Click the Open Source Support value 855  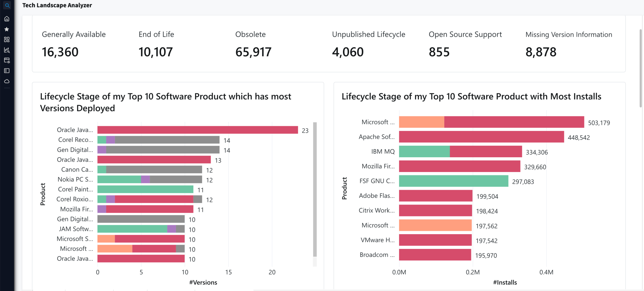439,52
